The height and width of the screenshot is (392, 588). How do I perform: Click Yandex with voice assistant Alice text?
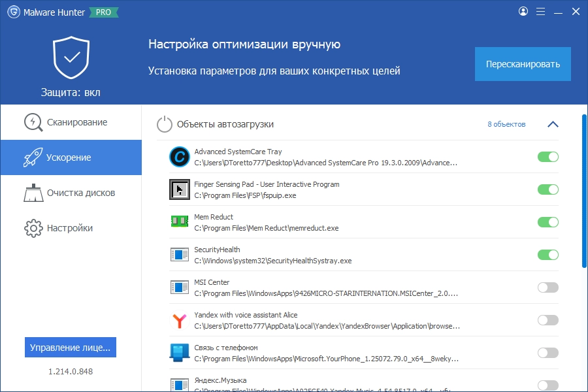coord(246,315)
